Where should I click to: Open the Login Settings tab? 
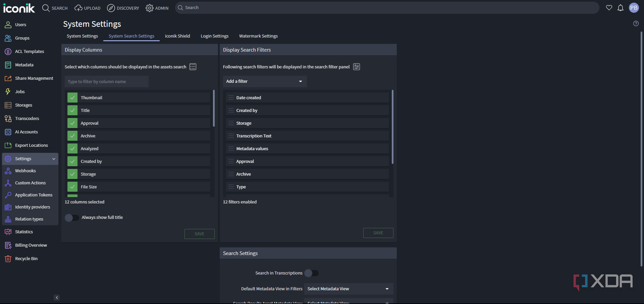[x=215, y=36]
